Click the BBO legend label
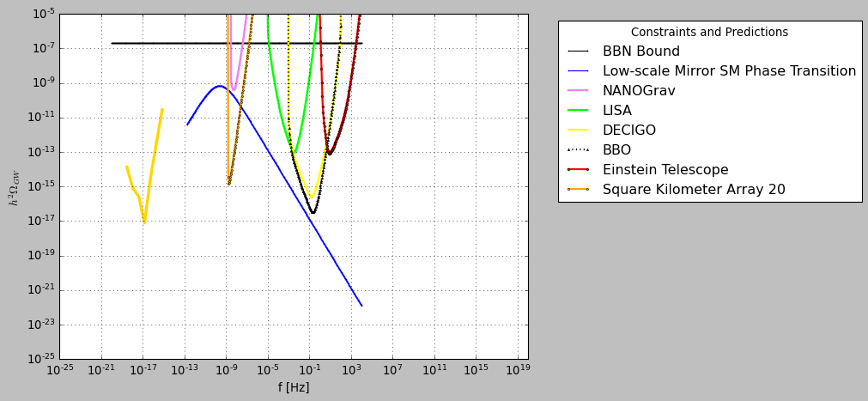The width and height of the screenshot is (868, 401). (616, 150)
